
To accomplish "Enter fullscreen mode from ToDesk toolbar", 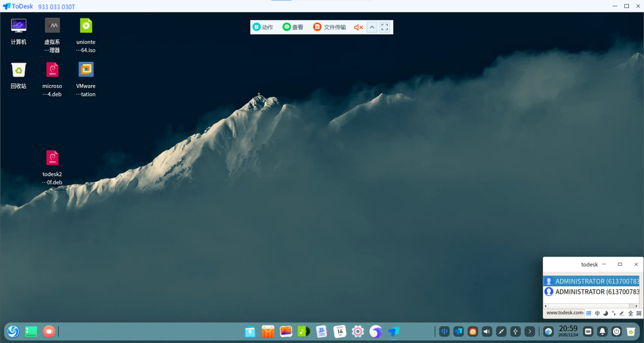I will [x=385, y=27].
